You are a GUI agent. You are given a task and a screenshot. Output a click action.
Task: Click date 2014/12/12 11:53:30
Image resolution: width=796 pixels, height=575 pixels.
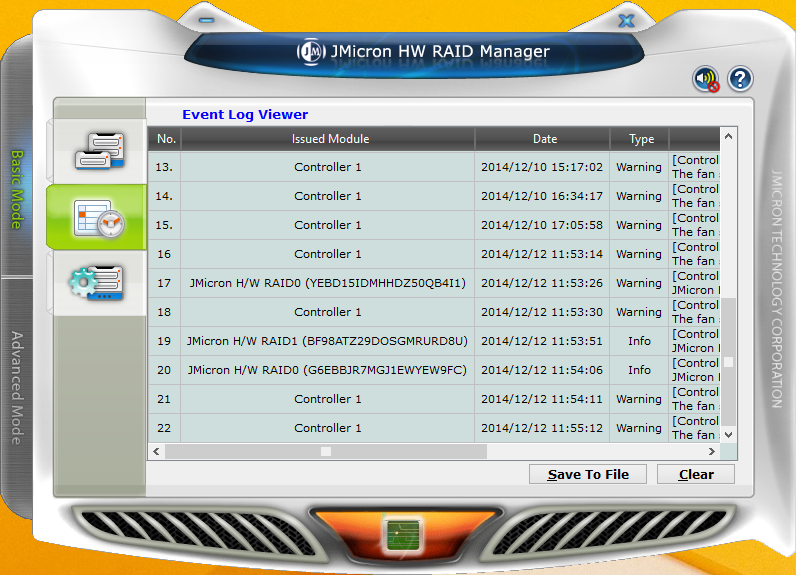coord(542,312)
